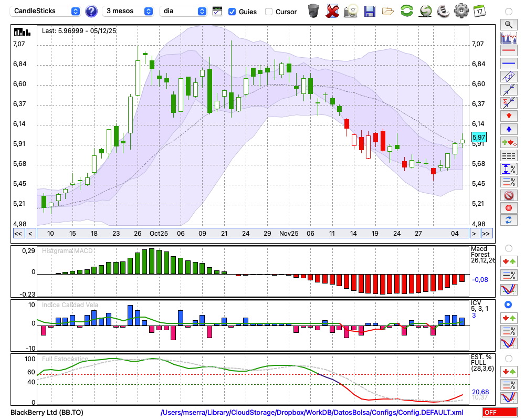Click the calendar icon in top toolbar

pos(479,11)
